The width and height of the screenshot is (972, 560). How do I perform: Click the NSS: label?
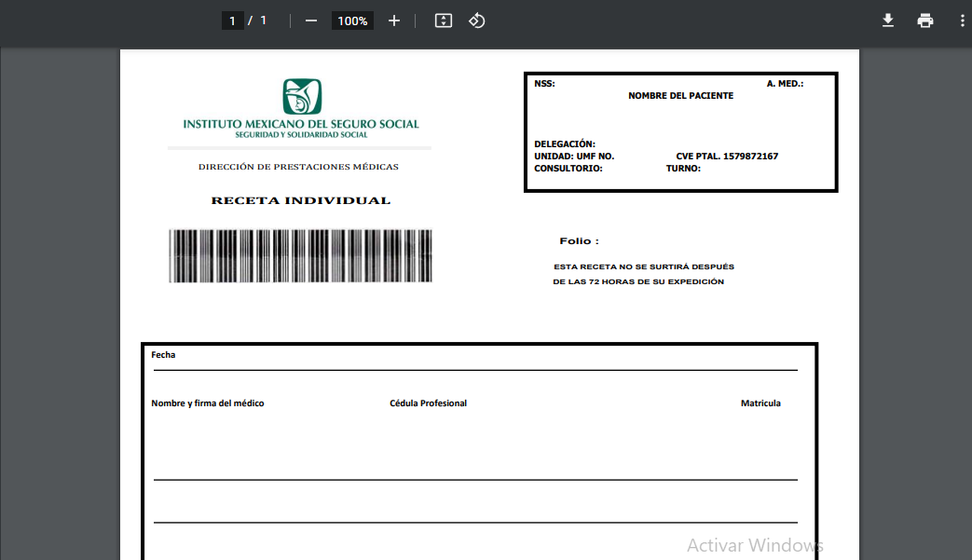(x=544, y=84)
